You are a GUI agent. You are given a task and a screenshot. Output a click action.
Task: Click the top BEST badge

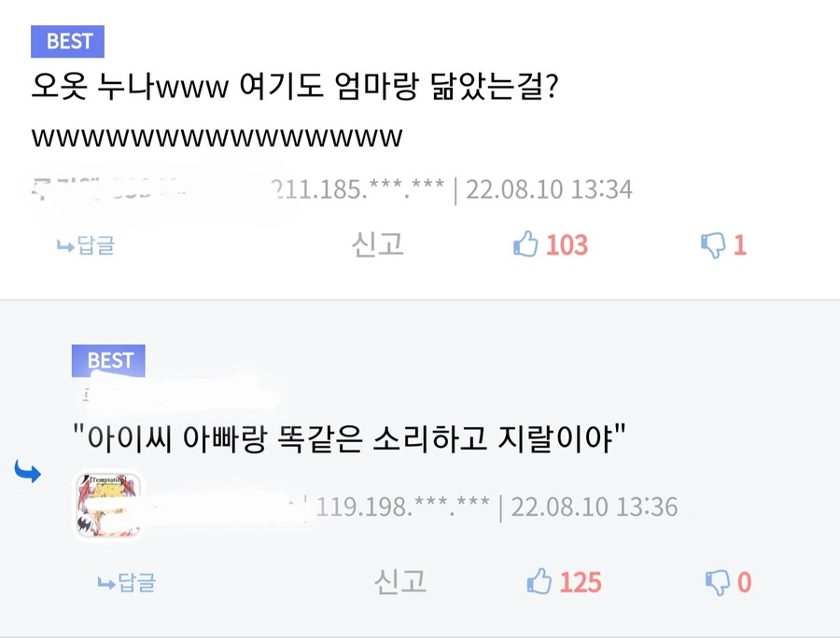coord(67,41)
